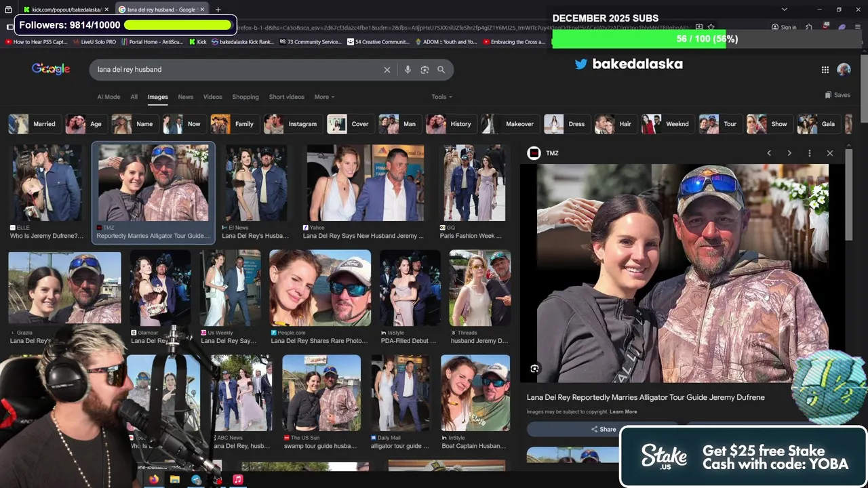Viewport: 868px width, 488px height.
Task: Switch to AI Mode search tab
Action: pyautogui.click(x=108, y=97)
